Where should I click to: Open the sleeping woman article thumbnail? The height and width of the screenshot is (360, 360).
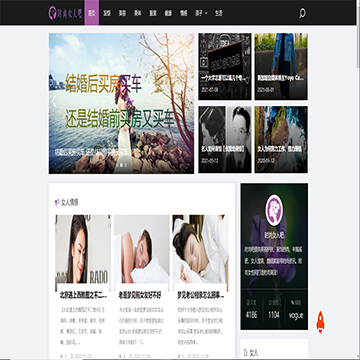point(200,249)
